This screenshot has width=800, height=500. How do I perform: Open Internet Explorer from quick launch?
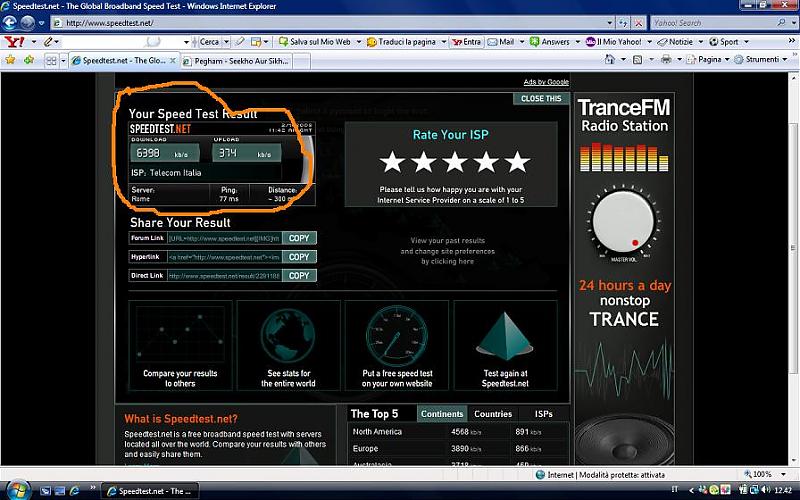click(x=75, y=491)
